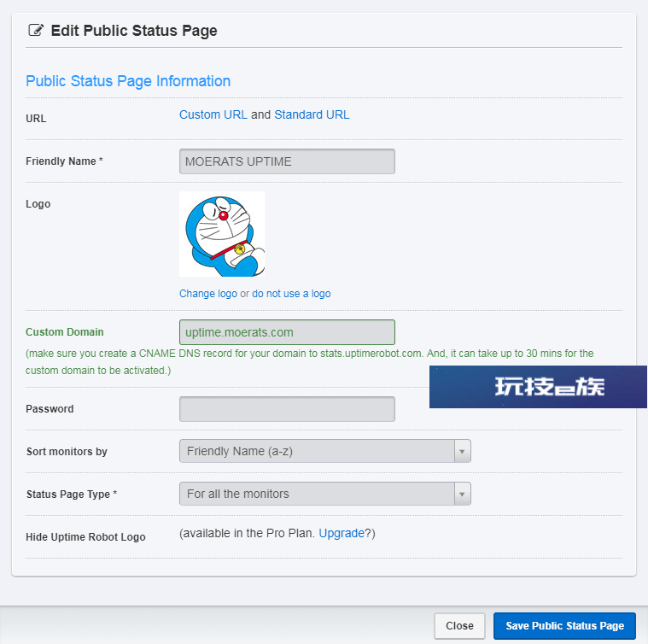Image resolution: width=648 pixels, height=644 pixels.
Task: Click the do not use a logo link
Action: click(x=291, y=294)
